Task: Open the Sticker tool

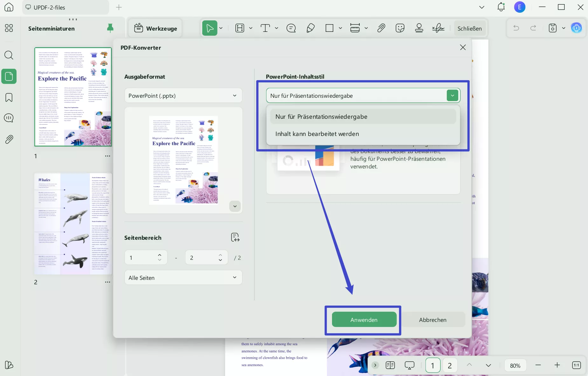Action: tap(400, 28)
